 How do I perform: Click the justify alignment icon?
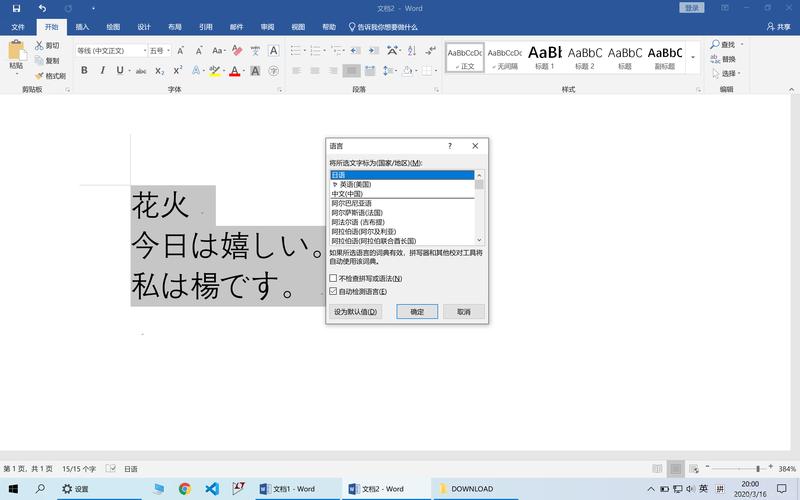pos(352,71)
